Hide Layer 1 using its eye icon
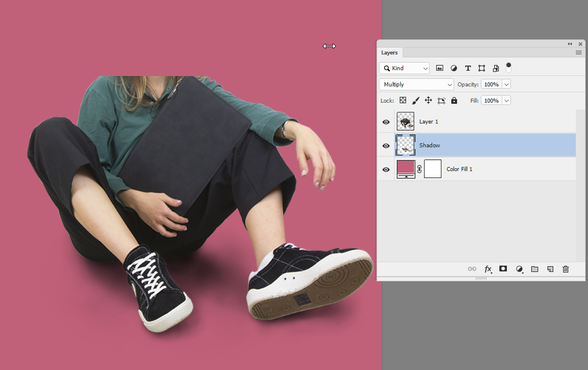The image size is (588, 370). tap(386, 122)
